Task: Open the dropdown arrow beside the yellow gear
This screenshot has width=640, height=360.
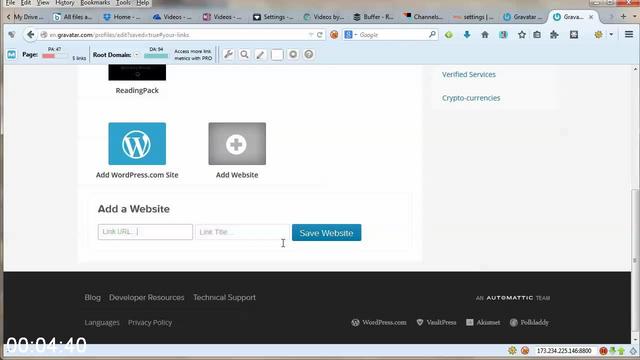Action: [x=611, y=35]
